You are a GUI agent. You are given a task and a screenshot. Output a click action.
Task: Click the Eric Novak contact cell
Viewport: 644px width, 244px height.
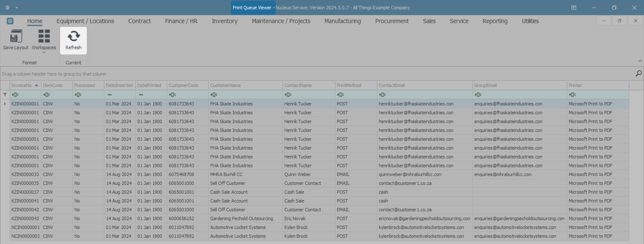(x=309, y=218)
